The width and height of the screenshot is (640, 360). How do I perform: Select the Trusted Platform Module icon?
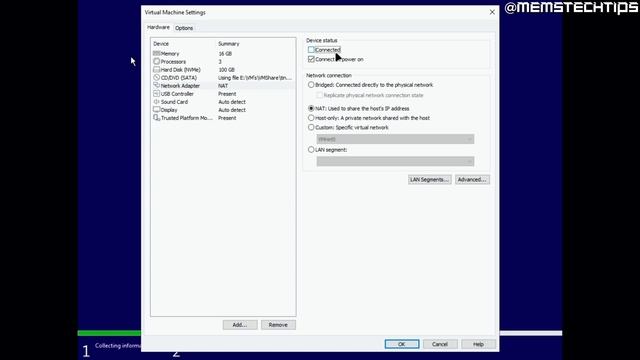pos(156,118)
